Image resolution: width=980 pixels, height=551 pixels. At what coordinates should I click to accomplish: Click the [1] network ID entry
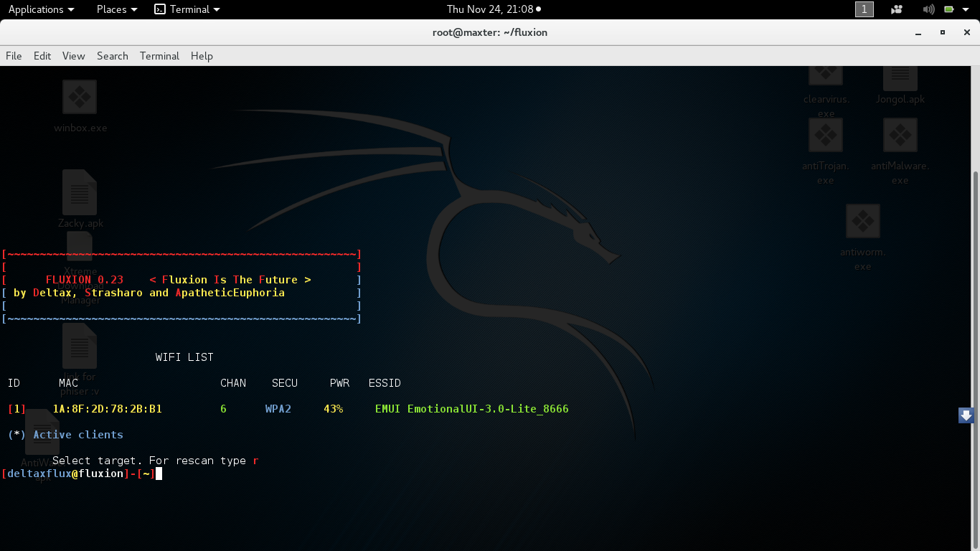[x=17, y=409]
